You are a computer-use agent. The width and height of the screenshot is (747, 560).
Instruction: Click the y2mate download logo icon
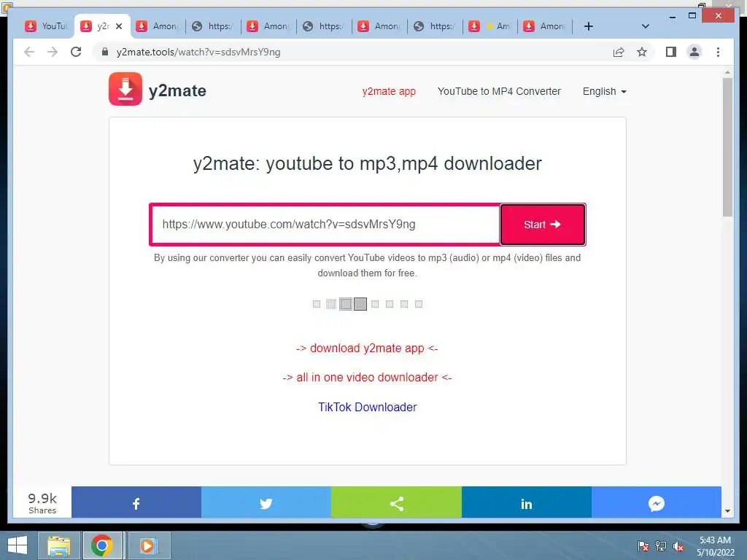(x=125, y=89)
